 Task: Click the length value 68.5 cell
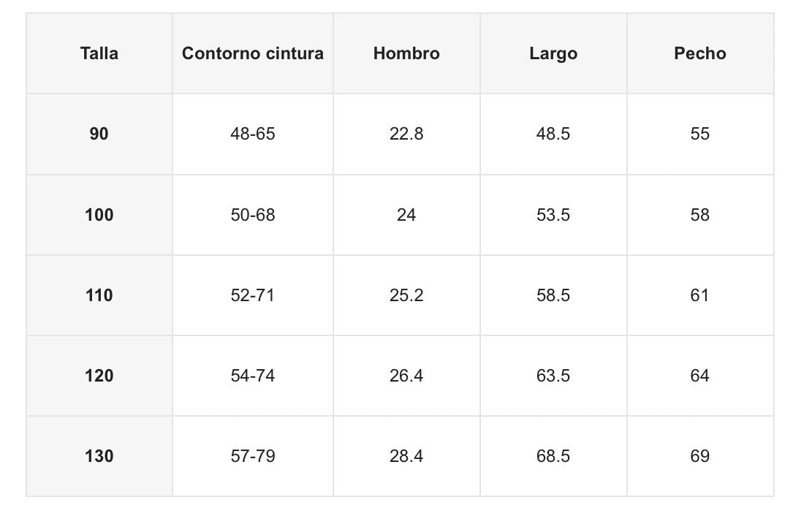pyautogui.click(x=553, y=456)
